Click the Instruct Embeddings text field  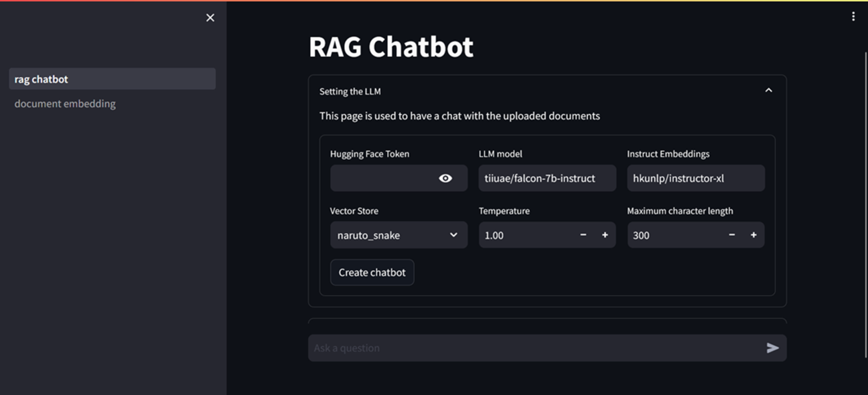[x=695, y=179]
